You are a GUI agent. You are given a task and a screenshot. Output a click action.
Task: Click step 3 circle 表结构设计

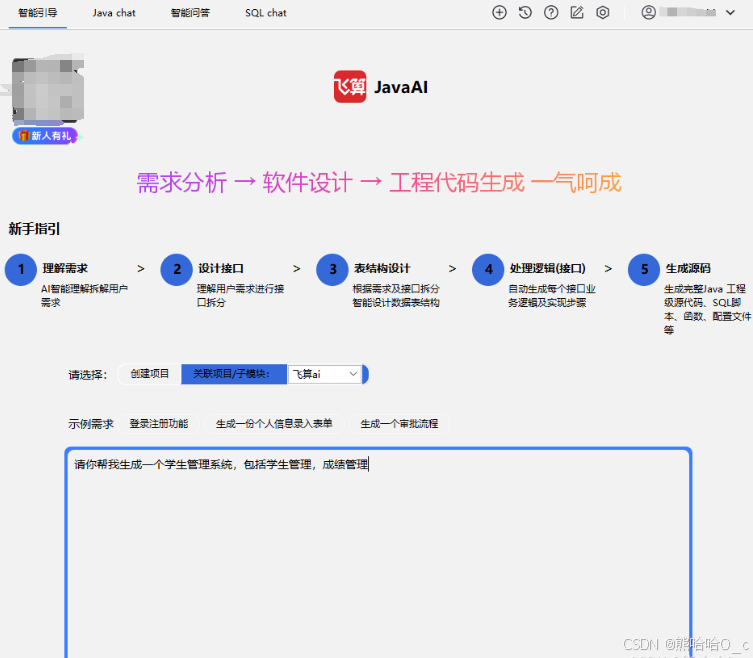tap(332, 269)
